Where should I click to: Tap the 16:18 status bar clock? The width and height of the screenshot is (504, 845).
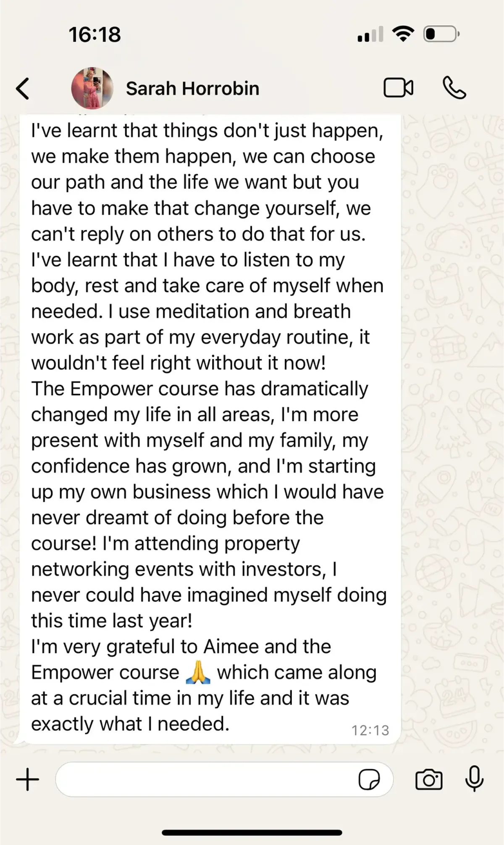pyautogui.click(x=95, y=34)
